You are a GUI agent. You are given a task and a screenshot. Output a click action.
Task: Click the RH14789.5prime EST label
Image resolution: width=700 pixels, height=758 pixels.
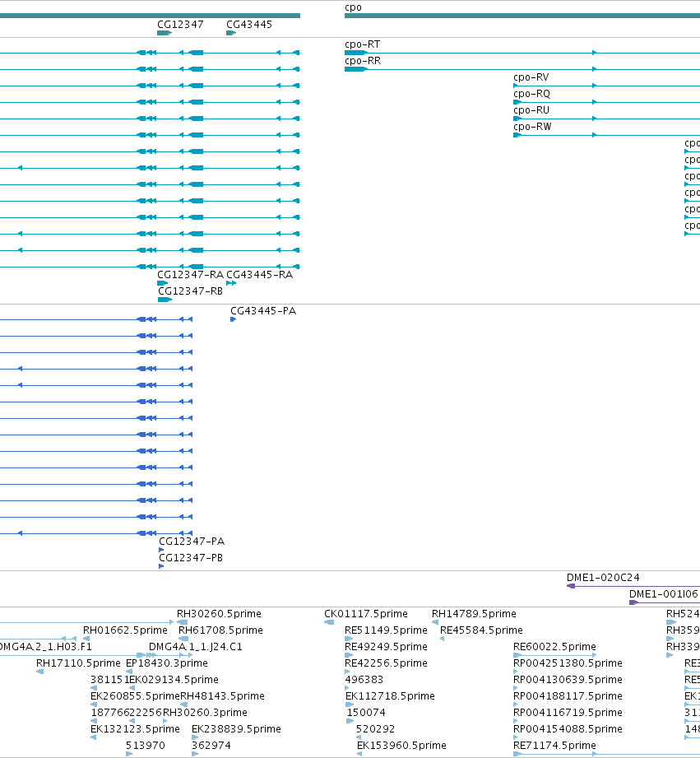pyautogui.click(x=474, y=614)
